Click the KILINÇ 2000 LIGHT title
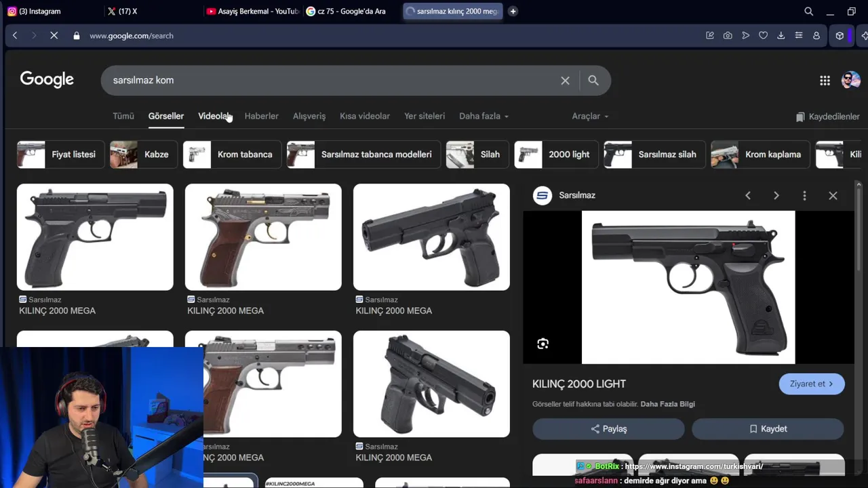This screenshot has width=868, height=488. (579, 384)
